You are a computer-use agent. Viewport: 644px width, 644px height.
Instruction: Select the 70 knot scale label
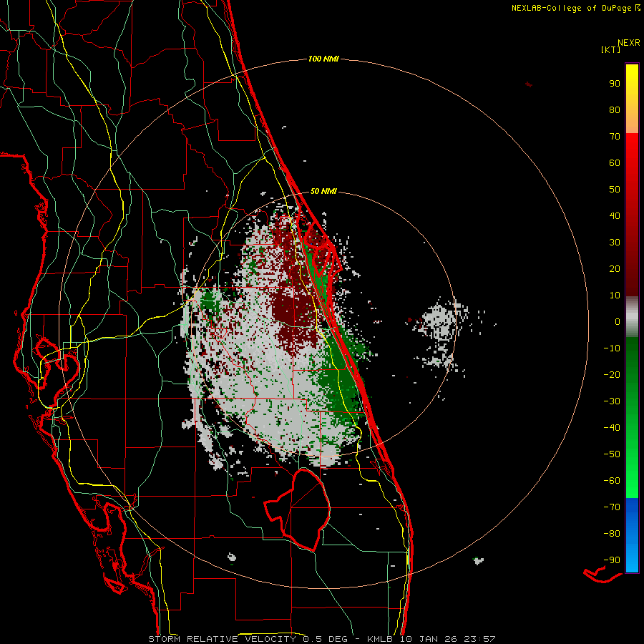click(x=615, y=137)
